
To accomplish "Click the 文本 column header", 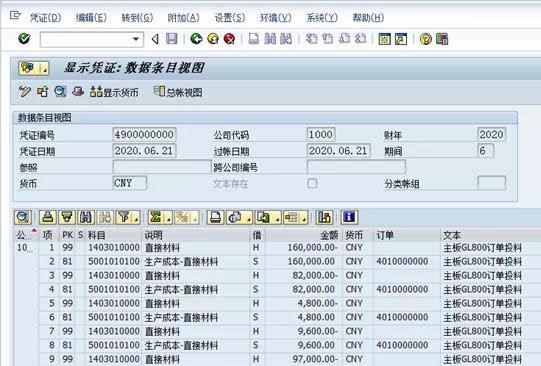I will click(x=491, y=235).
